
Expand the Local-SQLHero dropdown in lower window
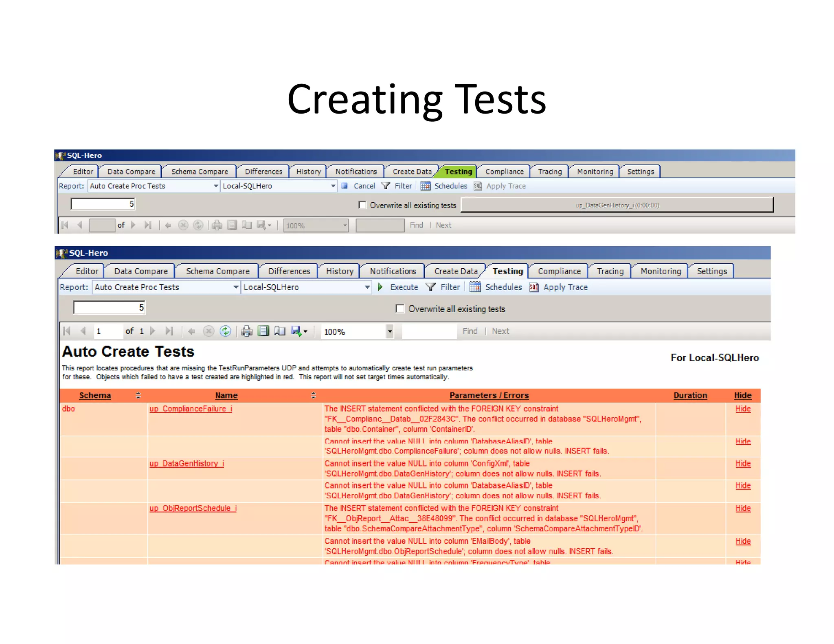[367, 287]
